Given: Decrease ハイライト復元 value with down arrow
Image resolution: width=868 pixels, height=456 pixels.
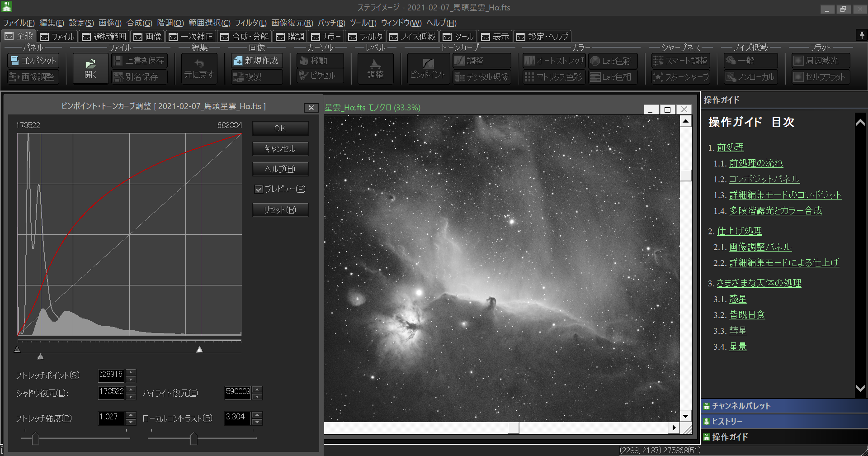Looking at the screenshot, I should pyautogui.click(x=257, y=397).
